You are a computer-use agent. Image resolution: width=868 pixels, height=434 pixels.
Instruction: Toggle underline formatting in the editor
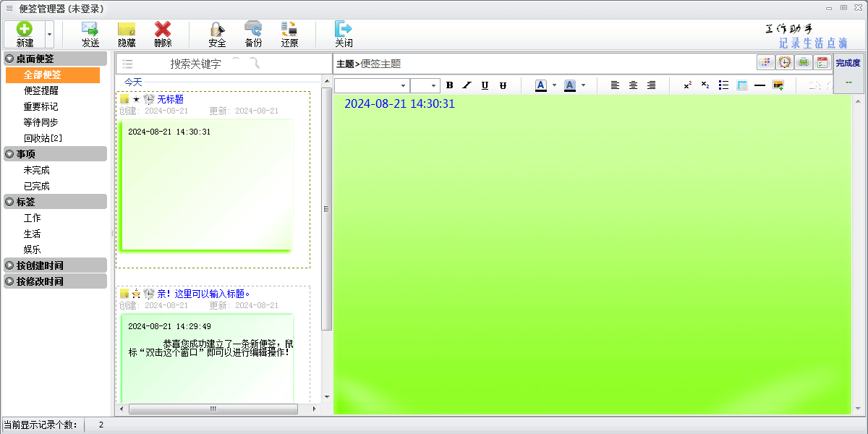point(485,85)
